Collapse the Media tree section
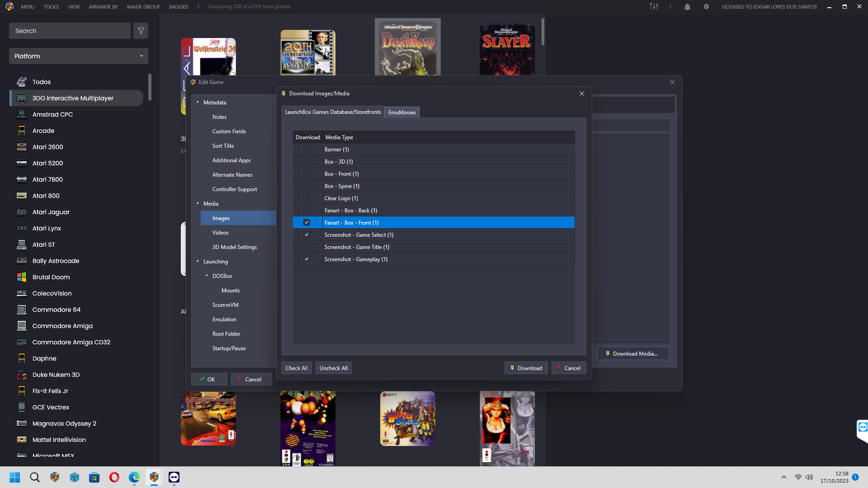This screenshot has height=488, width=868. [x=198, y=203]
